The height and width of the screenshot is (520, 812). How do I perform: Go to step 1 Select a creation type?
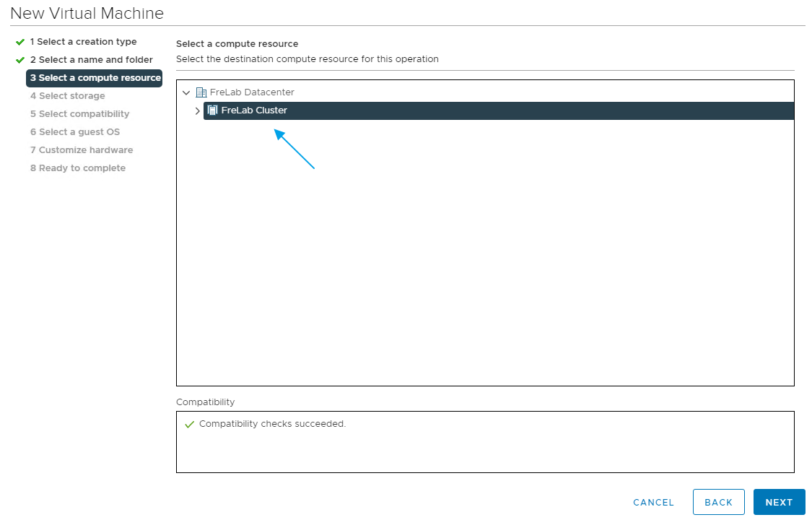coord(83,42)
